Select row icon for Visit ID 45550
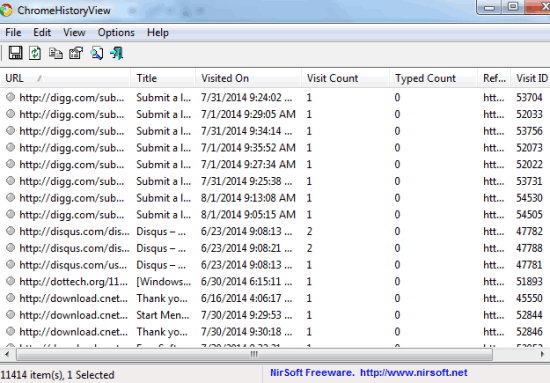The image size is (550, 383). 11,298
